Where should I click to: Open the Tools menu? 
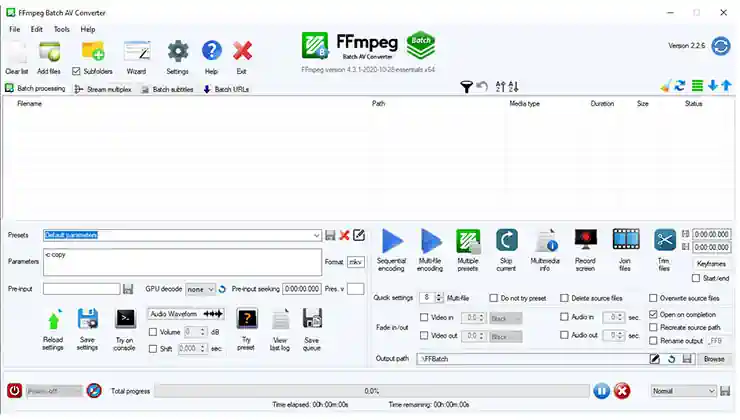61,29
